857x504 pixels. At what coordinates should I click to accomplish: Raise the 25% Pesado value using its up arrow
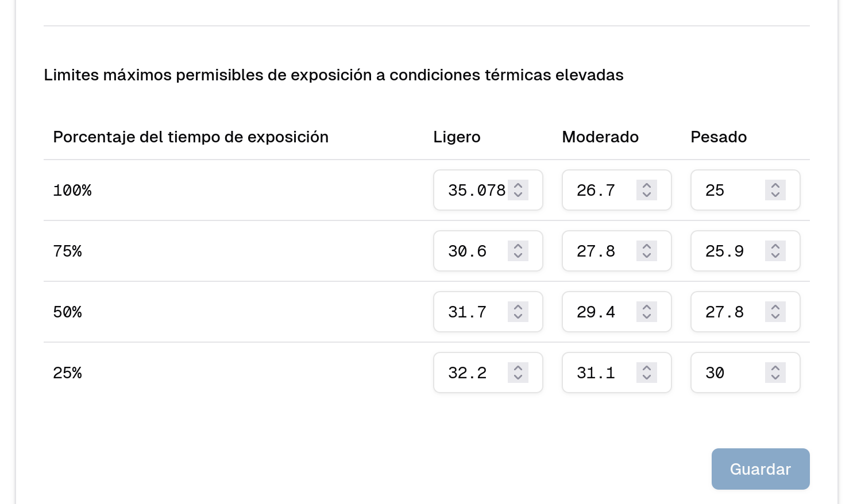775,368
